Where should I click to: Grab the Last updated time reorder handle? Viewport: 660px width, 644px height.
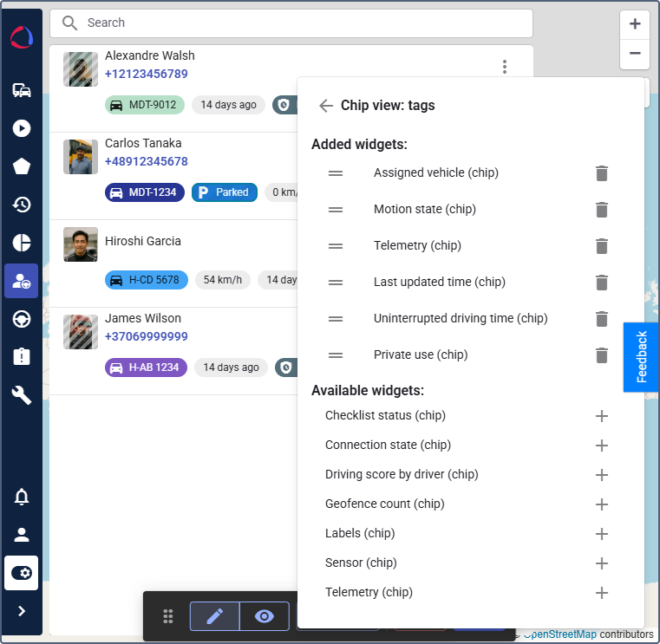(336, 283)
